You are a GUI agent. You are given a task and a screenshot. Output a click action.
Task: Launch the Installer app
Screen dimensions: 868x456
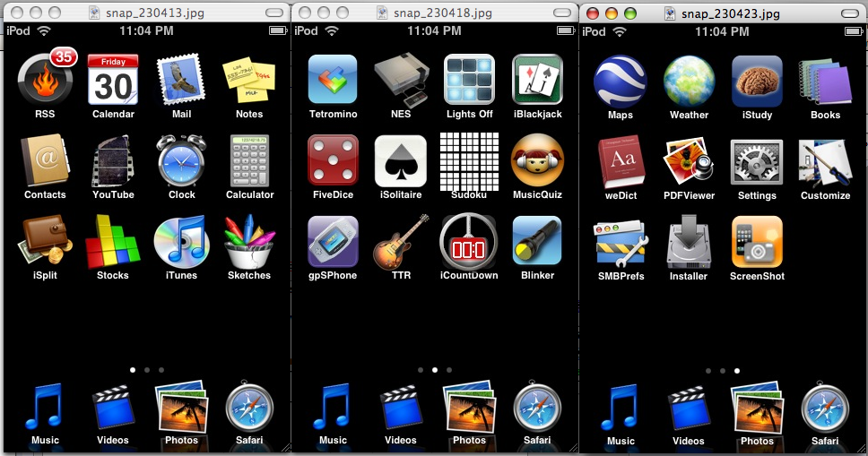pos(688,243)
